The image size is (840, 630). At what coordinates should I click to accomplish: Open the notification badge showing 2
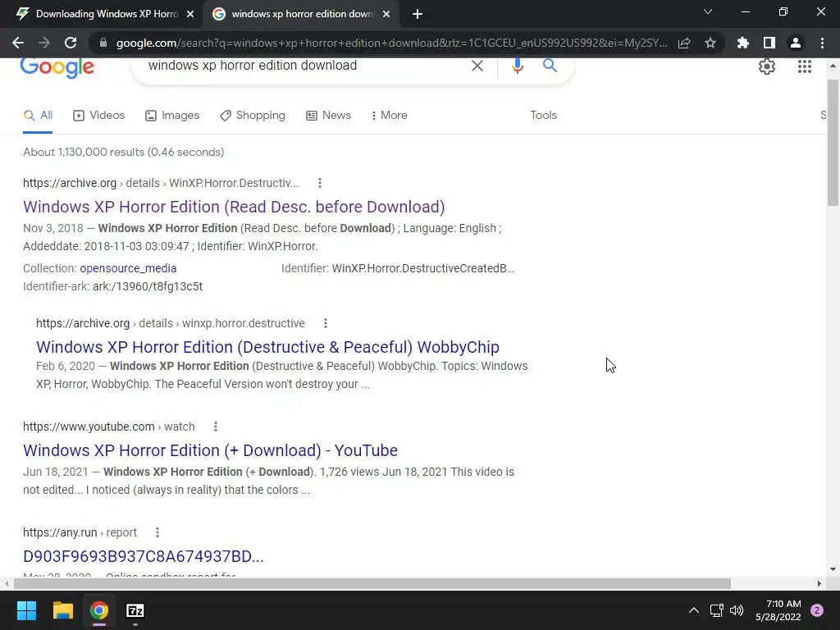pyautogui.click(x=817, y=610)
